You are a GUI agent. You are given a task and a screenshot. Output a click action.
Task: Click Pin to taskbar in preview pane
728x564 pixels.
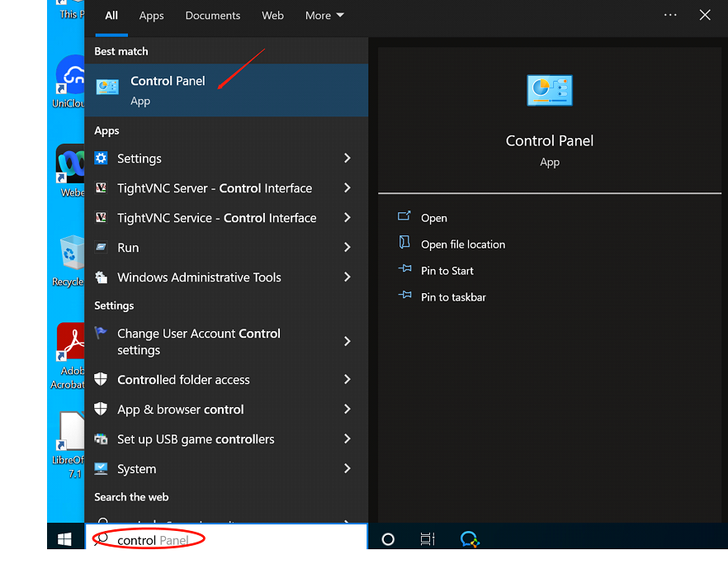tap(453, 297)
